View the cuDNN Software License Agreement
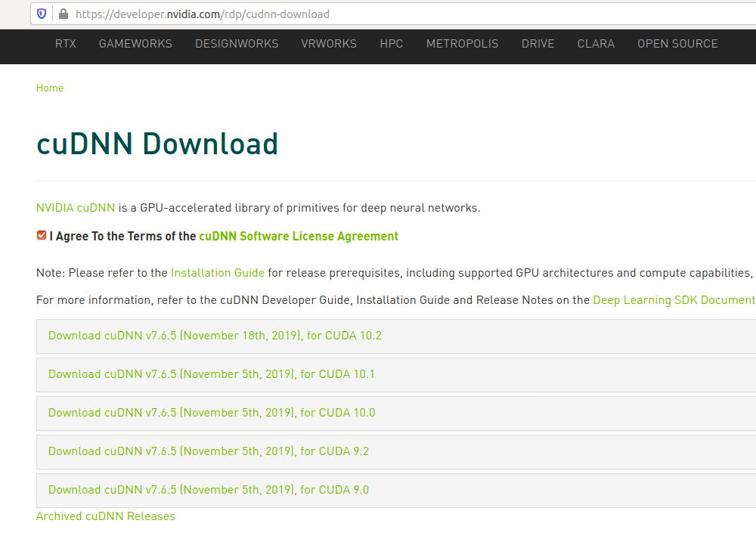756x536 pixels. pyautogui.click(x=298, y=236)
